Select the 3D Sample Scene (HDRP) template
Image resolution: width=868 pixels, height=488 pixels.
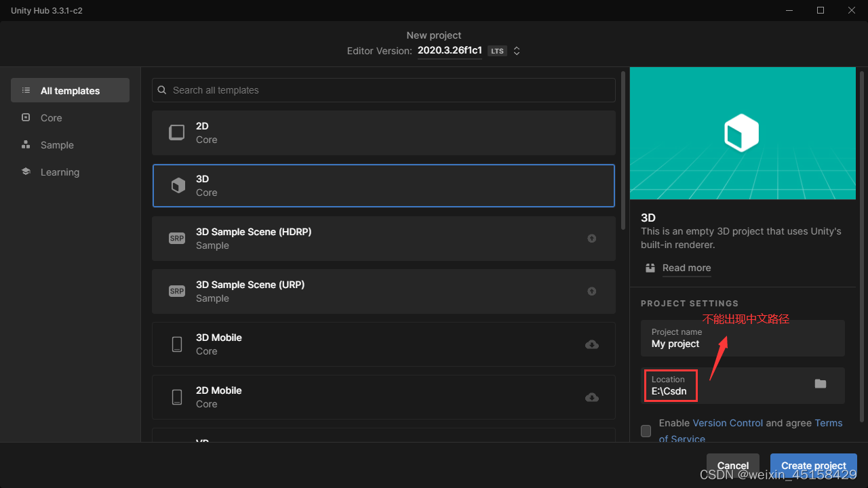(384, 239)
